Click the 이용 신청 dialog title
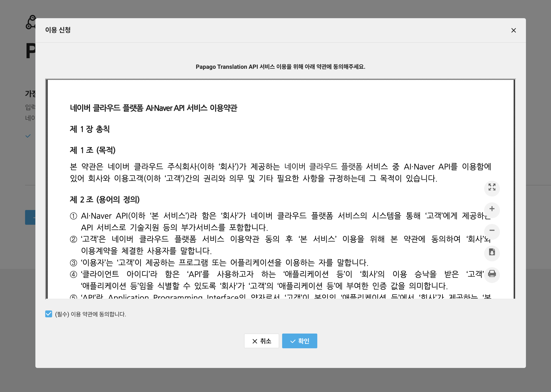The width and height of the screenshot is (551, 392). (x=58, y=30)
